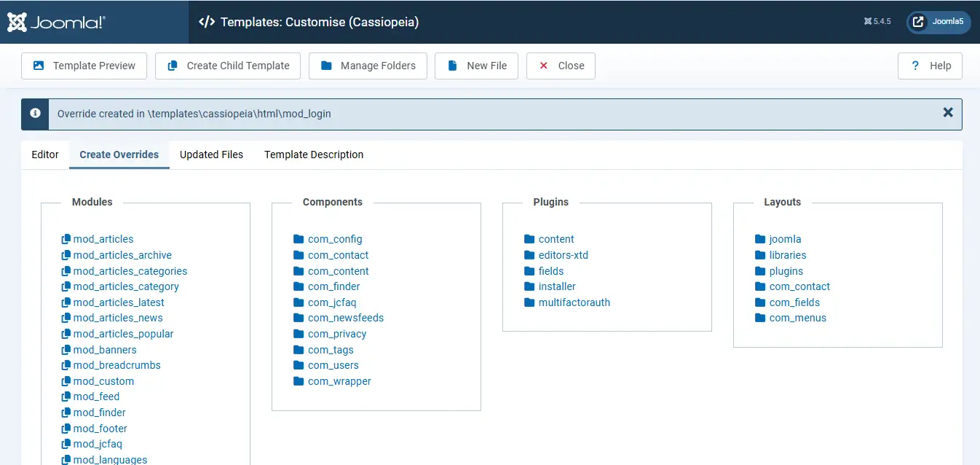The height and width of the screenshot is (465, 980).
Task: Click the info icon in the alert
Action: 35,114
